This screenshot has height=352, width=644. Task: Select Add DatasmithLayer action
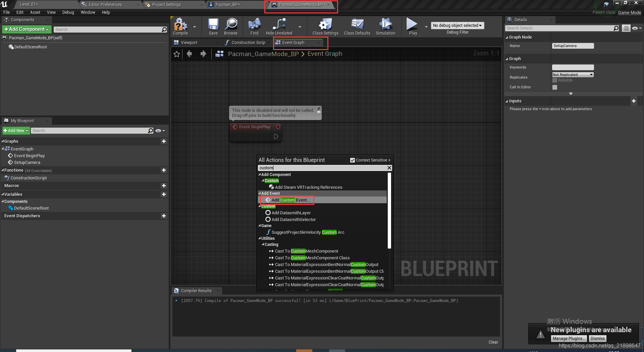[291, 213]
